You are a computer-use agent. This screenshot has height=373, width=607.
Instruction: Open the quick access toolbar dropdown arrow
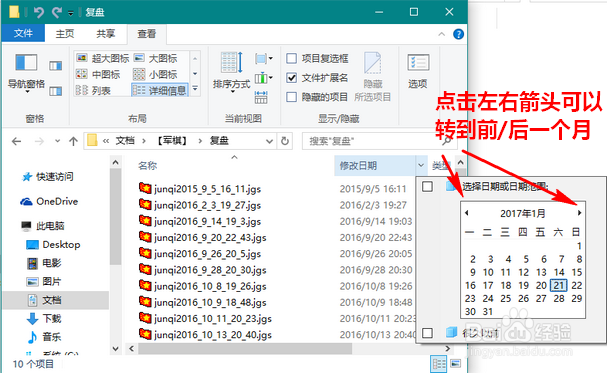pyautogui.click(x=71, y=14)
